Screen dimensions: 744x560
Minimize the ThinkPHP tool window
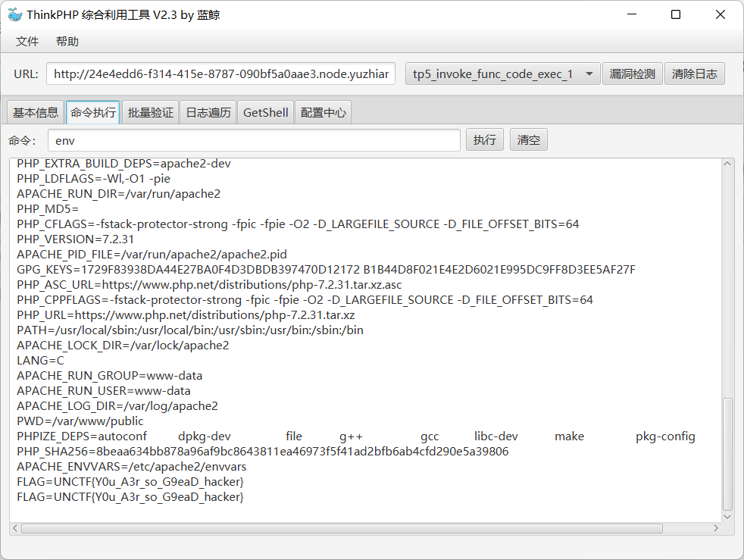click(632, 14)
